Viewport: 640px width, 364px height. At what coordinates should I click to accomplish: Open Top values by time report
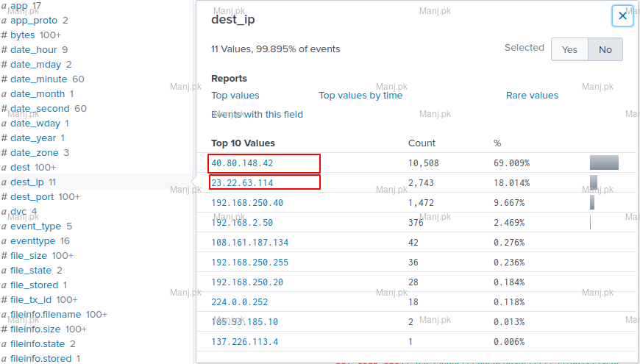click(x=360, y=96)
